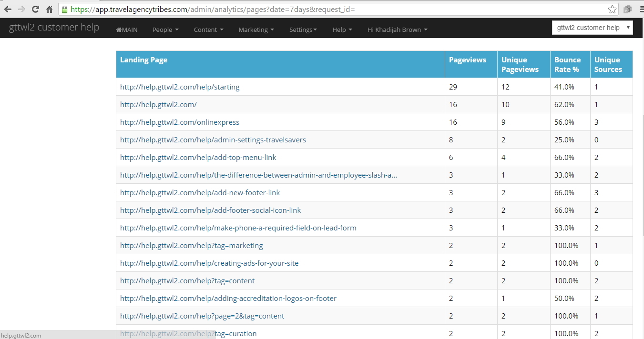This screenshot has height=339, width=644.
Task: Click into the browser address bar
Action: [x=334, y=9]
